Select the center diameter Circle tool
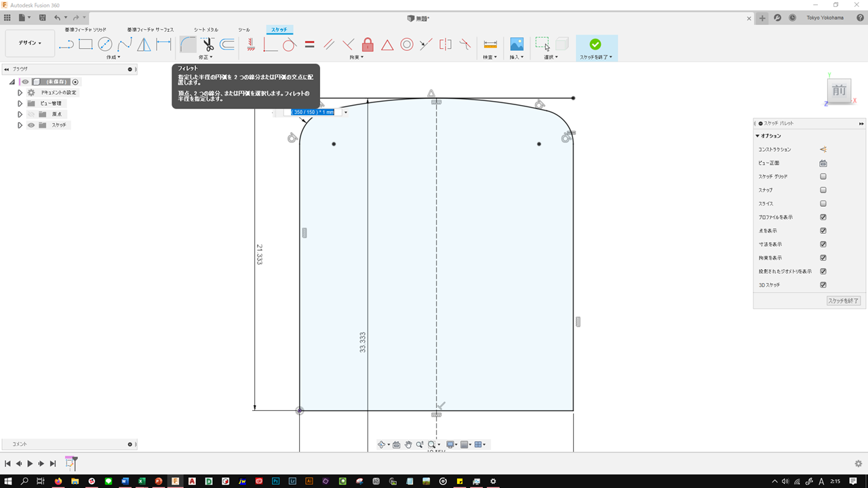 coord(105,45)
